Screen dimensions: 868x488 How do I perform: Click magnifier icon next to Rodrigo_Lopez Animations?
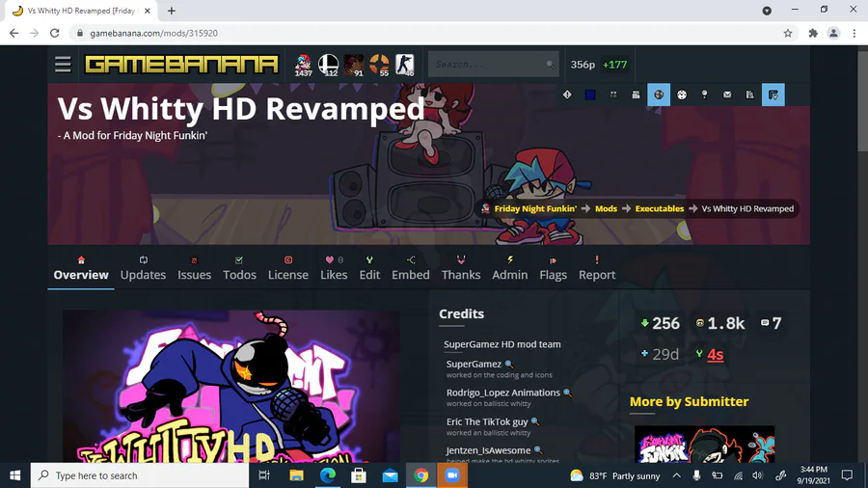pyautogui.click(x=567, y=393)
